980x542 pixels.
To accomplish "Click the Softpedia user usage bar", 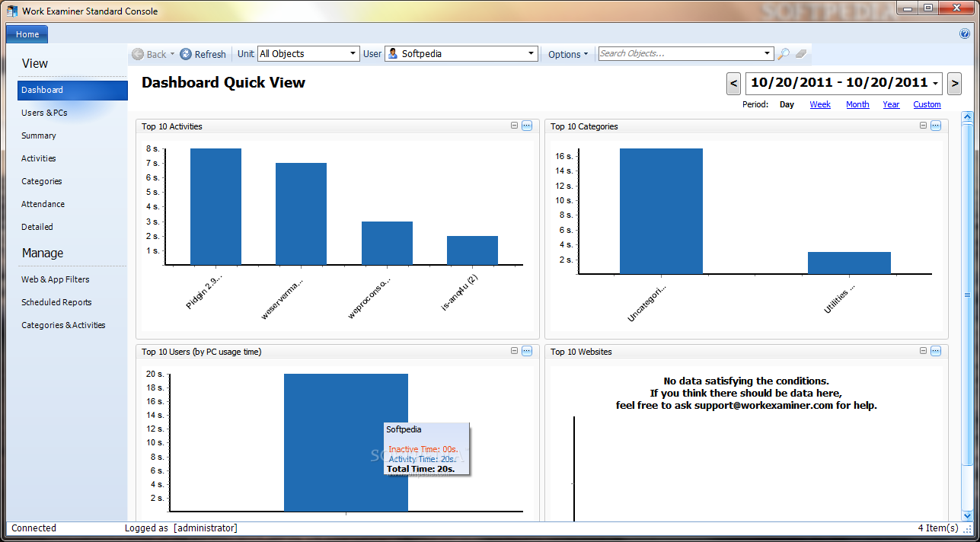I will coord(346,442).
